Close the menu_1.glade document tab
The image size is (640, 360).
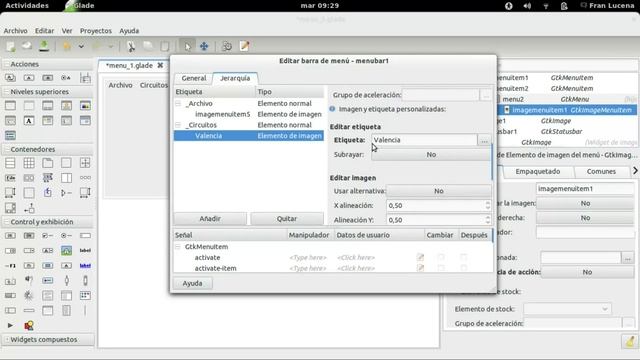click(x=160, y=65)
